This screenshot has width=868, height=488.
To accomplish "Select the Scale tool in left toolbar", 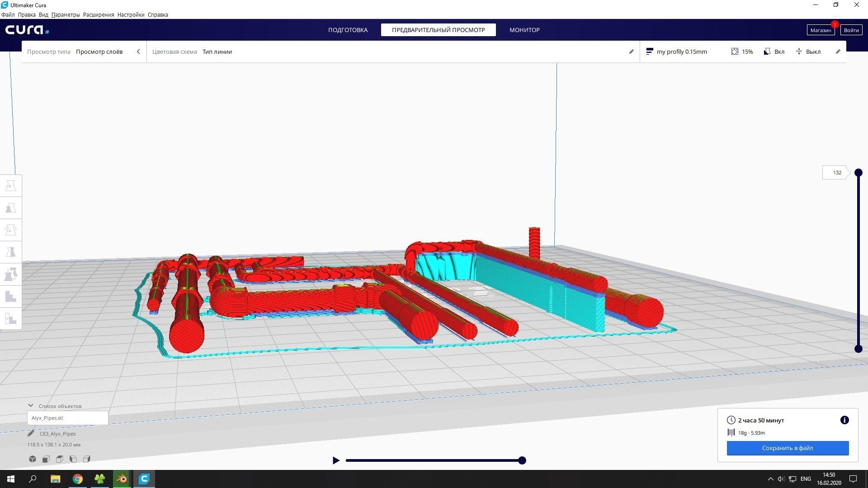I will pos(11,208).
